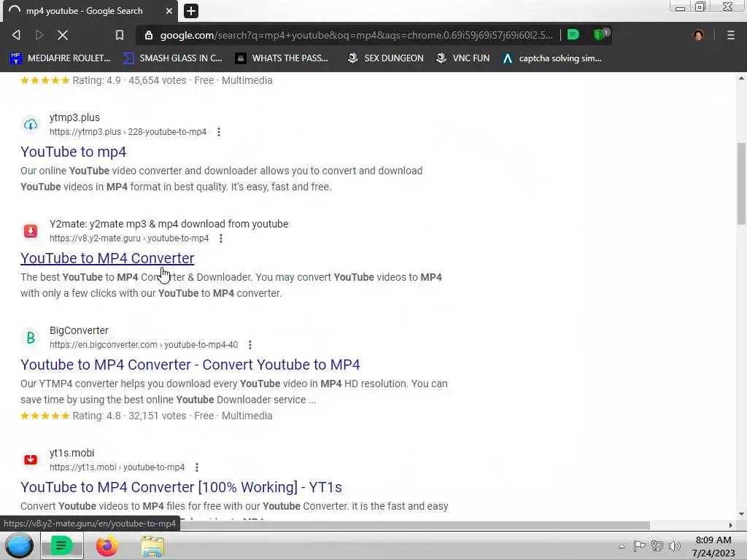The width and height of the screenshot is (747, 560).
Task: Open YouTube to MP4 Converter y2mate link
Action: [x=107, y=258]
